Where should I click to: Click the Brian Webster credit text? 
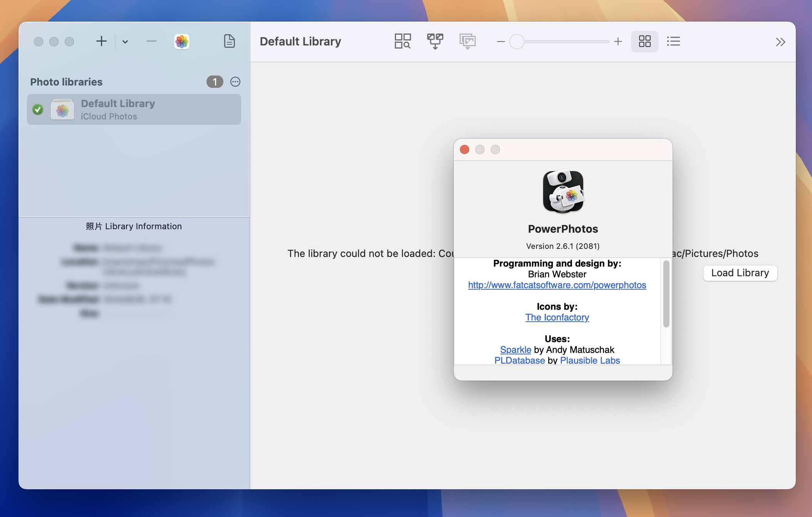(x=557, y=274)
